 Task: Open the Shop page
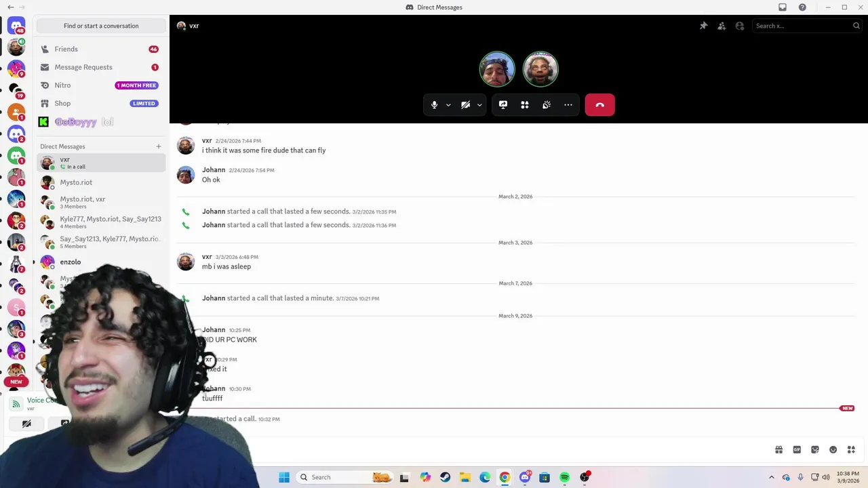pyautogui.click(x=101, y=103)
